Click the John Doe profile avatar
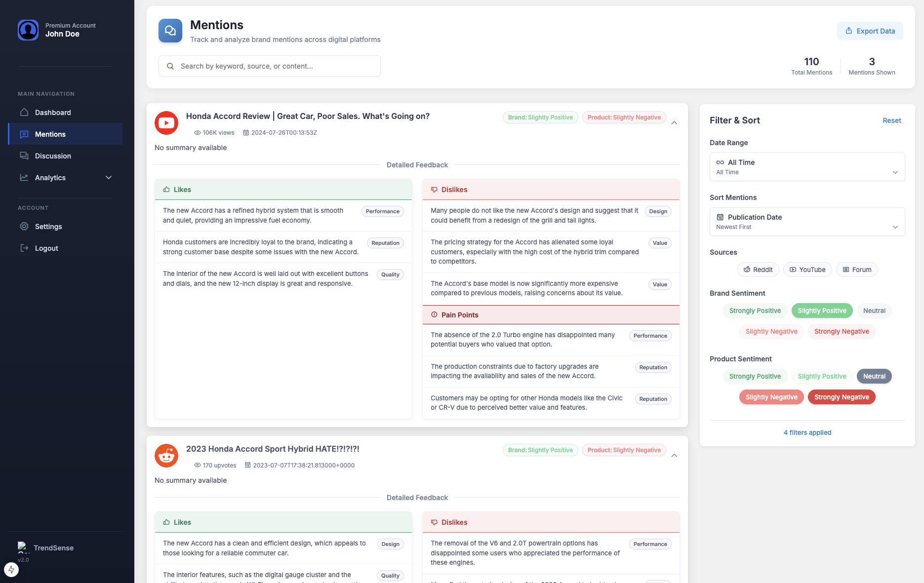The width and height of the screenshot is (924, 583). (28, 30)
